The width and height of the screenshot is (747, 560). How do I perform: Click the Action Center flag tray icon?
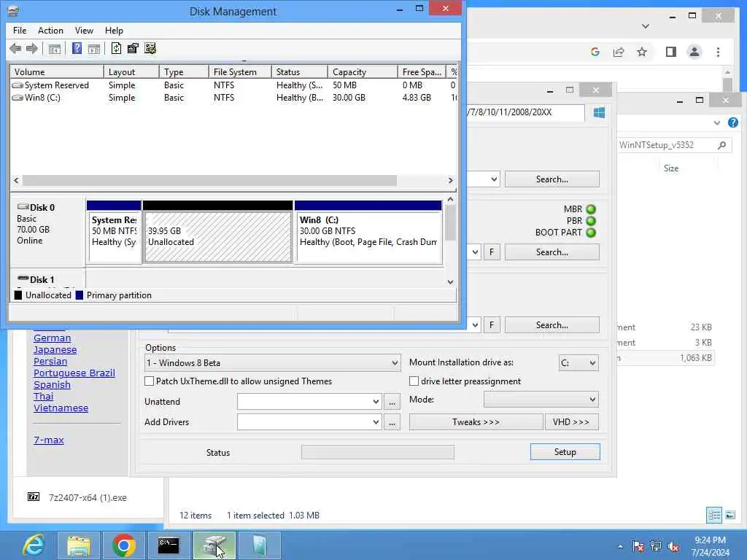tap(638, 547)
